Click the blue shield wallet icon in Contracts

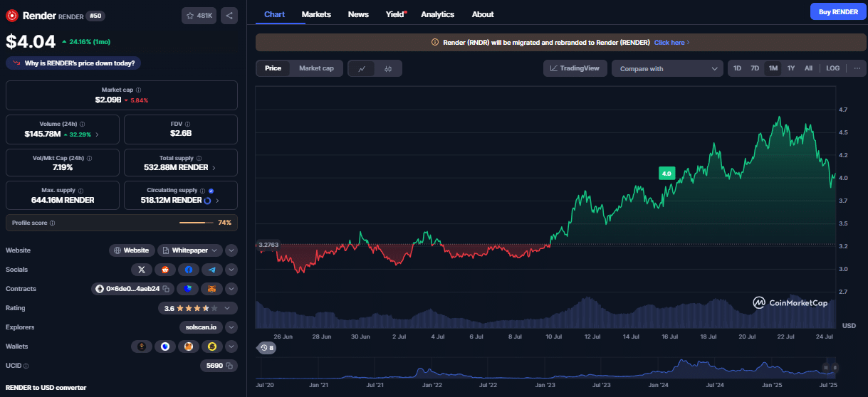point(188,289)
